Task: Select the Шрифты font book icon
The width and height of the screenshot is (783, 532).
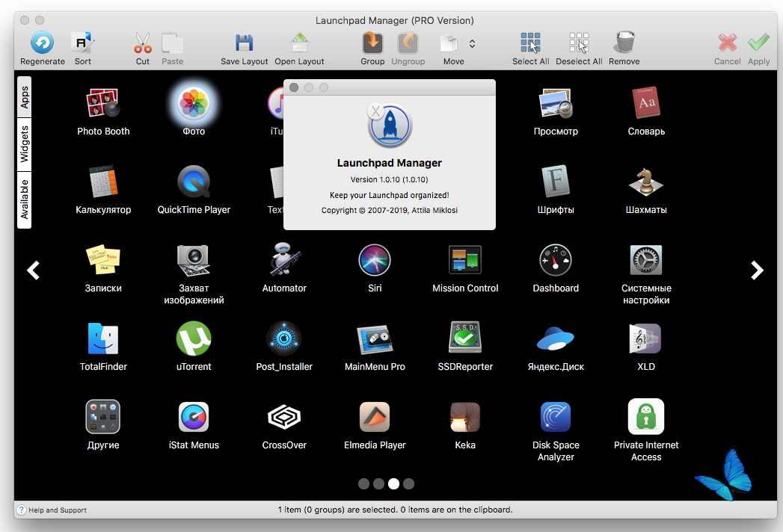Action: click(x=556, y=182)
